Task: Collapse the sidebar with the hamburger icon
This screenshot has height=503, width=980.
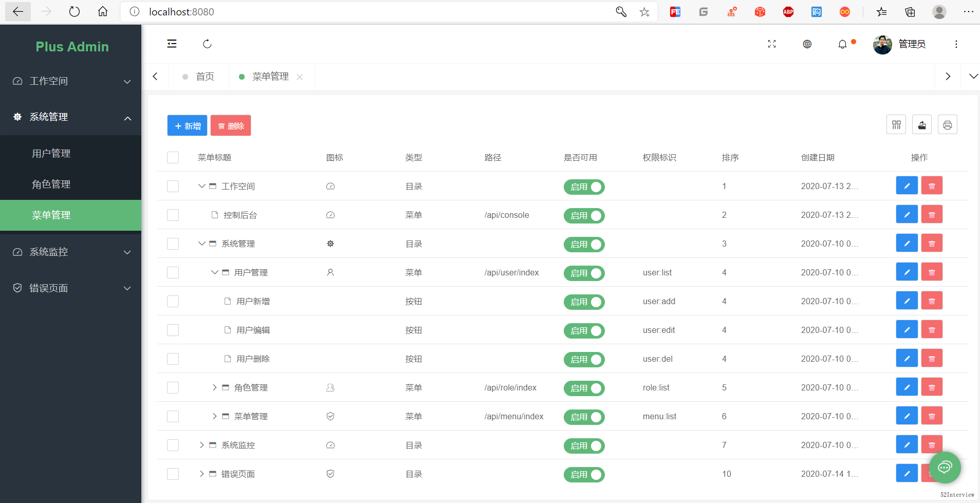Action: coord(172,44)
